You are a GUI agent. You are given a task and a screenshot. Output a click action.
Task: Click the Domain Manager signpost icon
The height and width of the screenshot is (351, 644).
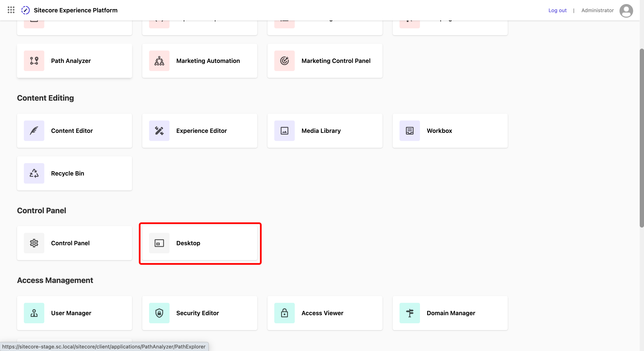[410, 313]
